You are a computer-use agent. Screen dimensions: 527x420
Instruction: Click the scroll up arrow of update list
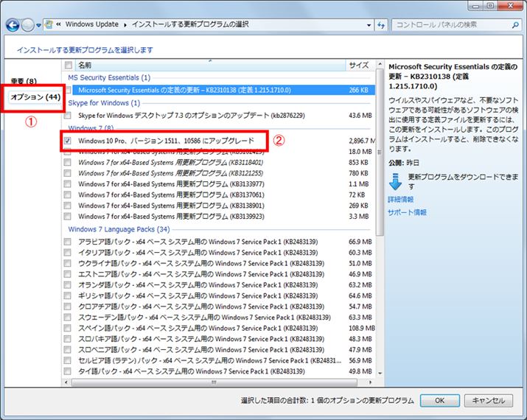click(x=380, y=64)
